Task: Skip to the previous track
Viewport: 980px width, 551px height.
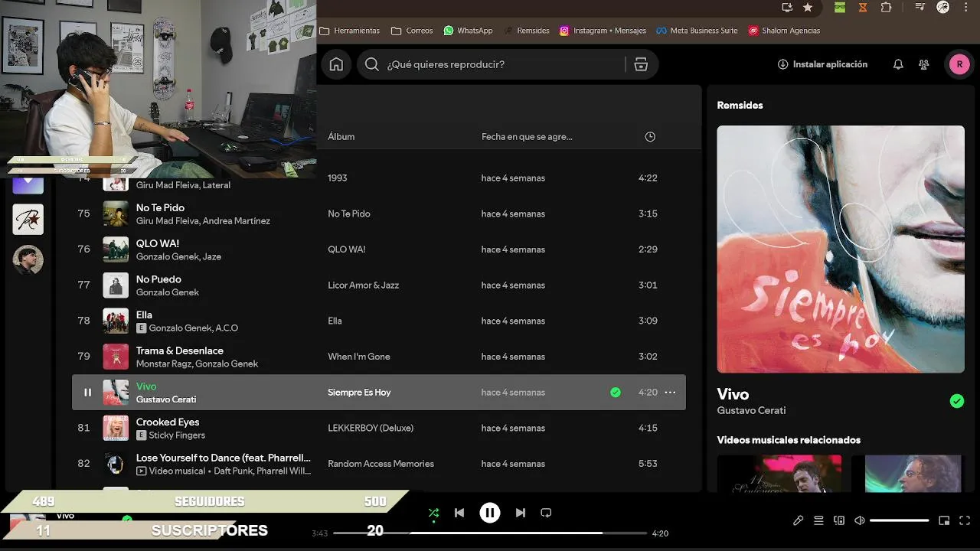Action: pos(459,513)
